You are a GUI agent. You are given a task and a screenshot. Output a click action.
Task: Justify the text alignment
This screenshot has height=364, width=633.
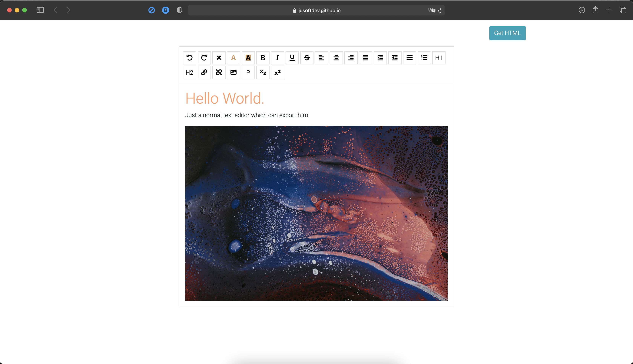click(x=366, y=58)
